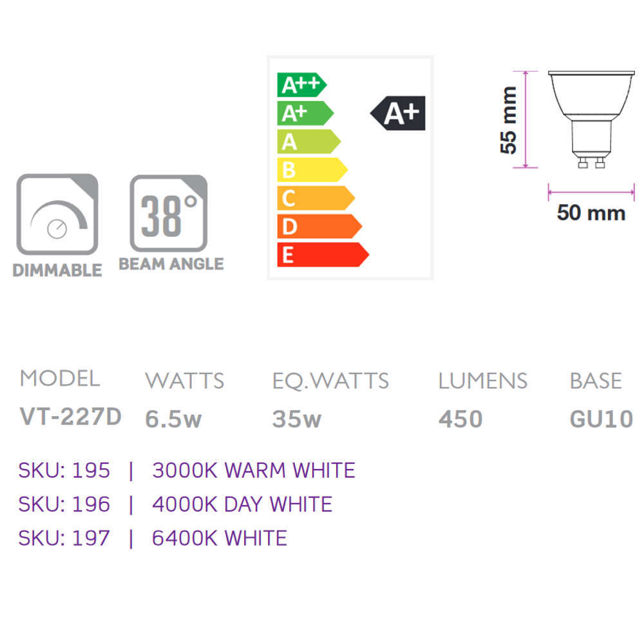
Task: Click the yellow B energy arrow
Action: (312, 169)
